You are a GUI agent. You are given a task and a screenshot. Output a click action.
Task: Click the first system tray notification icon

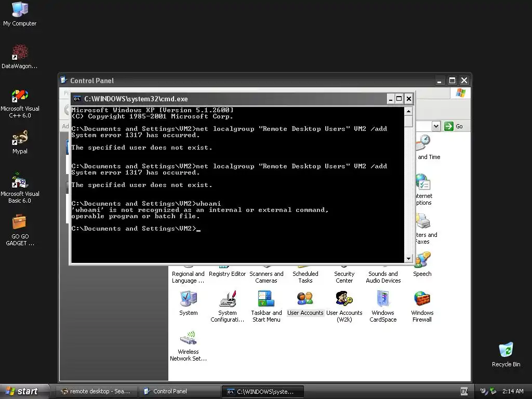(484, 391)
